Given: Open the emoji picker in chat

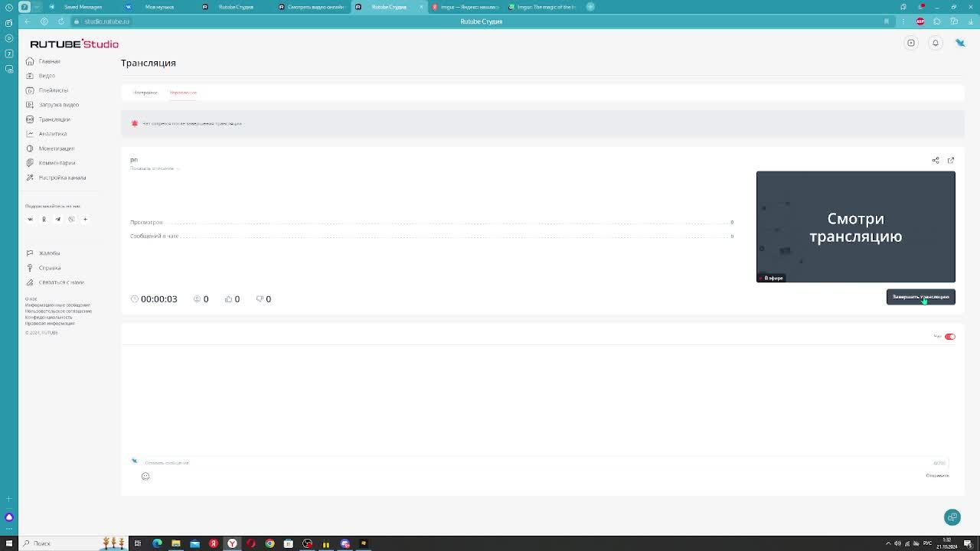Looking at the screenshot, I should pyautogui.click(x=145, y=476).
